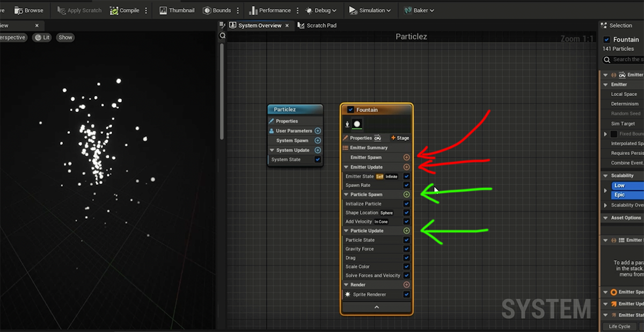Toggle Shape Location module checkbox
The image size is (644, 332).
tap(406, 213)
